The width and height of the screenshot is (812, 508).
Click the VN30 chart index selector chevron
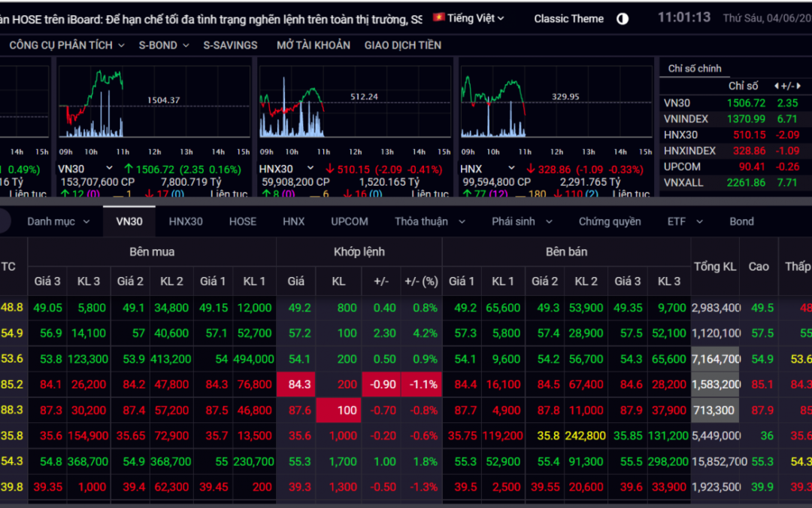(109, 169)
